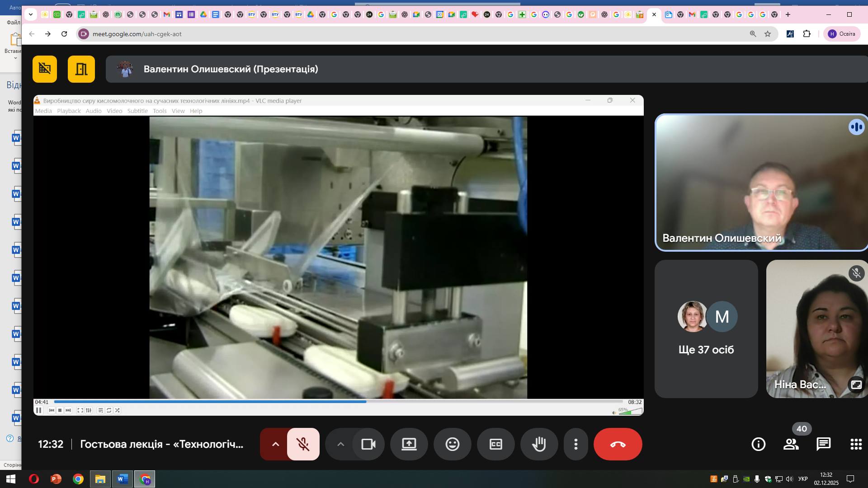Open meeting details info icon
This screenshot has width=868, height=488.
(758, 444)
